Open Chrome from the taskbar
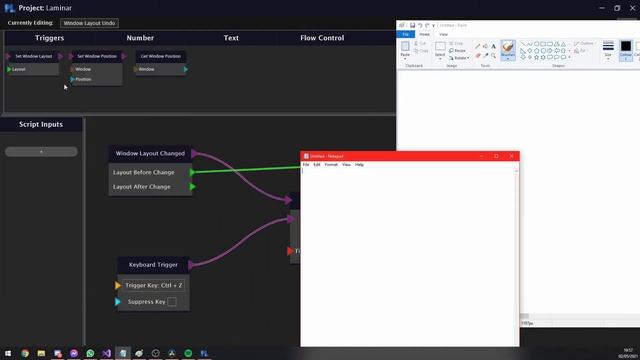This screenshot has width=640, height=360. pyautogui.click(x=25, y=353)
